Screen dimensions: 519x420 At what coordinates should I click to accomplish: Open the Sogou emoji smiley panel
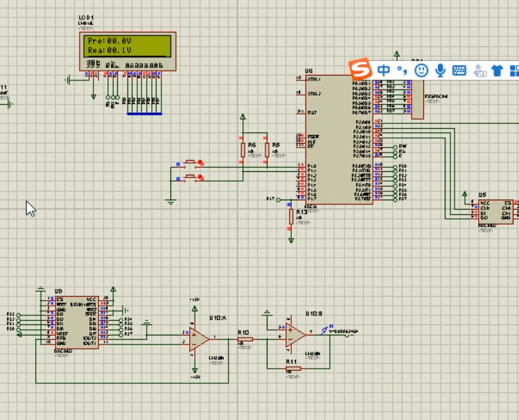421,70
